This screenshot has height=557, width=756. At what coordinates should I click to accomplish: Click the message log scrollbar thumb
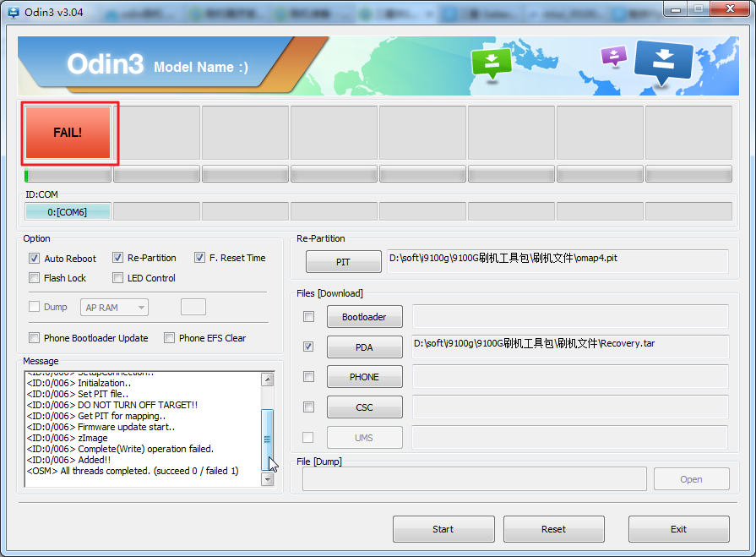268,440
